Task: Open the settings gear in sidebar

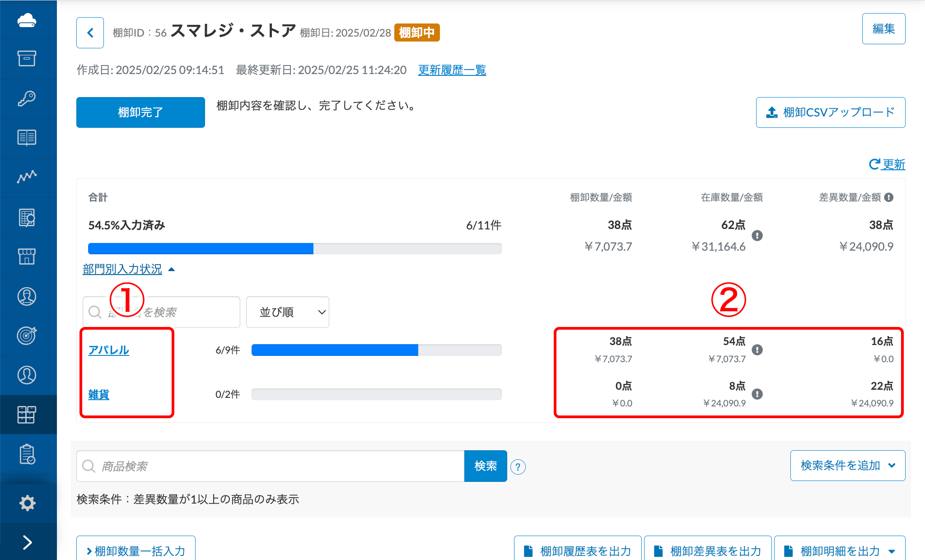Action: [28, 503]
